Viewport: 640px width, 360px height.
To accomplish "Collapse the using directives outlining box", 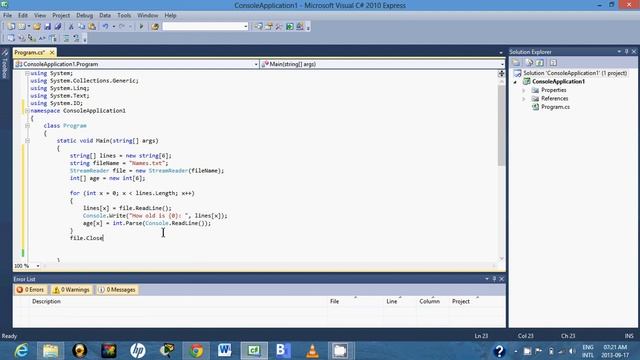I will (x=27, y=73).
